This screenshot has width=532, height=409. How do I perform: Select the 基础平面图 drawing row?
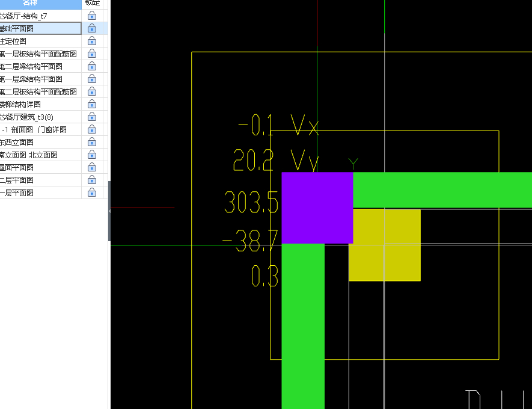point(40,28)
